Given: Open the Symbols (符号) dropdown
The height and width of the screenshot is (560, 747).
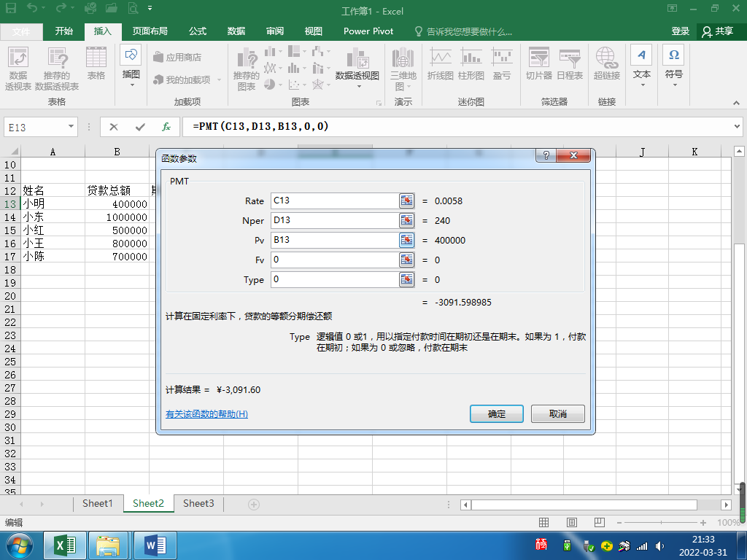Looking at the screenshot, I should click(673, 66).
